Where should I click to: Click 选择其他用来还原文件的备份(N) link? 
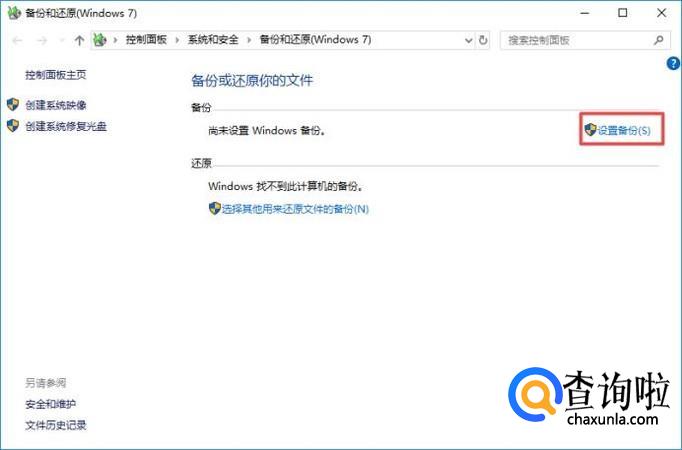[x=295, y=209]
